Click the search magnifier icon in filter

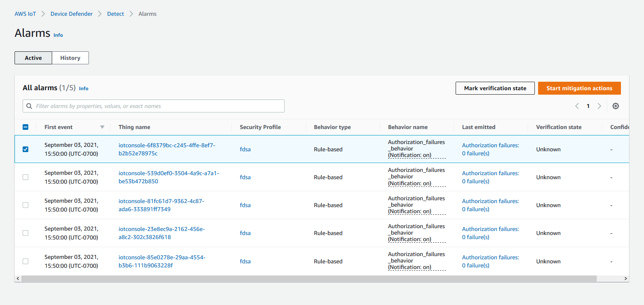point(29,106)
